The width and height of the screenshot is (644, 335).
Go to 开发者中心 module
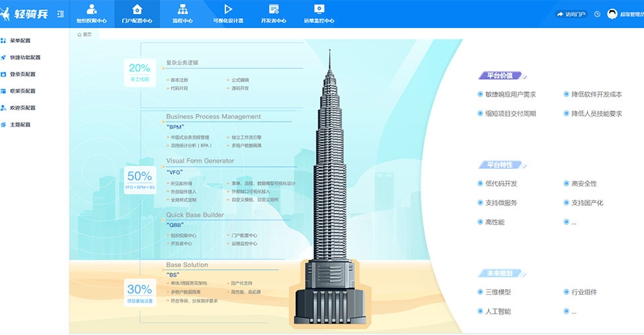click(274, 13)
